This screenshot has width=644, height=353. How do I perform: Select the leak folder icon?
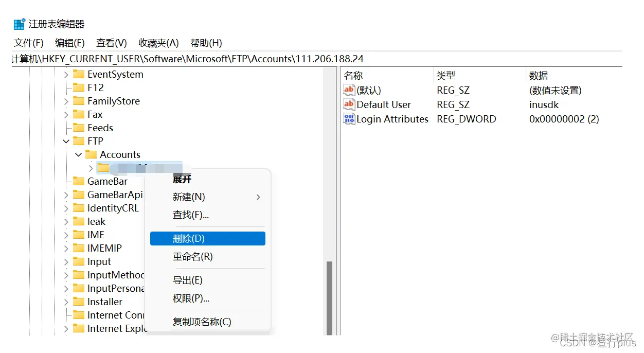click(x=79, y=221)
